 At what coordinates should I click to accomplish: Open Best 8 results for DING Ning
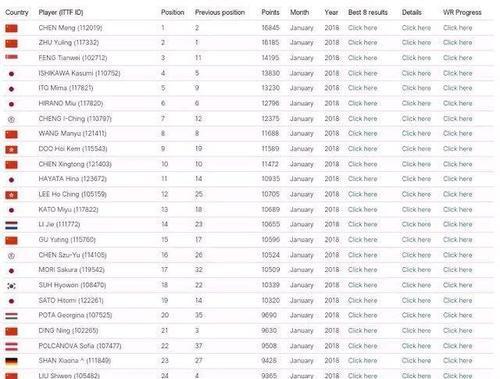click(x=362, y=331)
